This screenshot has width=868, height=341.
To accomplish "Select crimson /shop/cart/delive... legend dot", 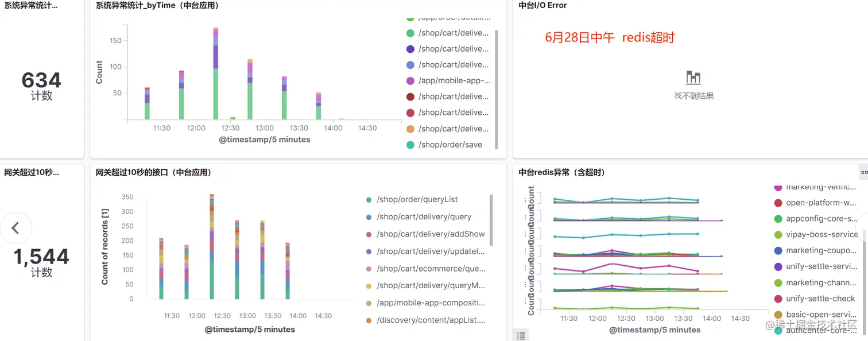I will pos(410,113).
